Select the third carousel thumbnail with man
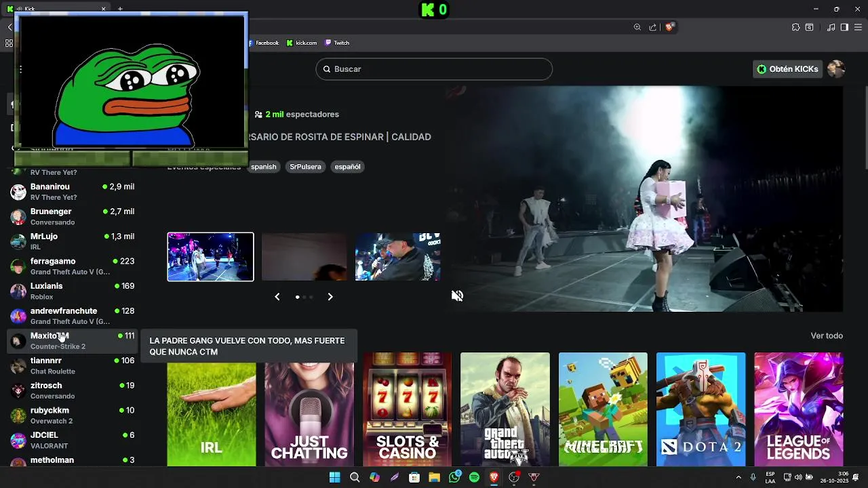The width and height of the screenshot is (868, 488). (x=397, y=257)
